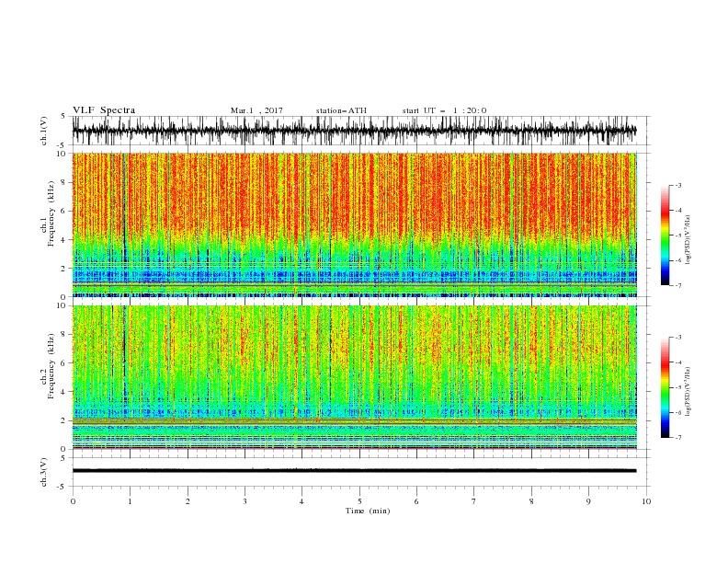Click the time axis tick label "9"
This screenshot has height=563, width=728.
pos(588,501)
